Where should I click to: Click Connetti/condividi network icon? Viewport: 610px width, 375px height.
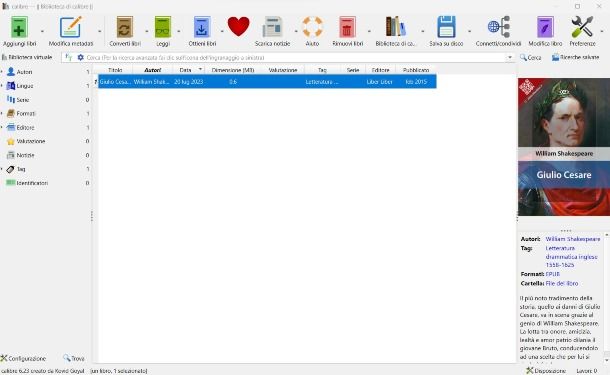point(498,27)
